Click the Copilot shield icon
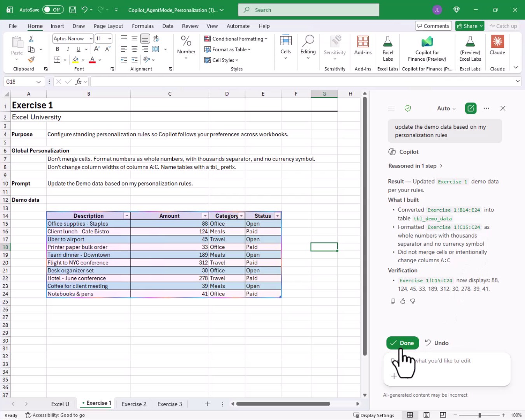This screenshot has height=420, width=525. point(408,108)
